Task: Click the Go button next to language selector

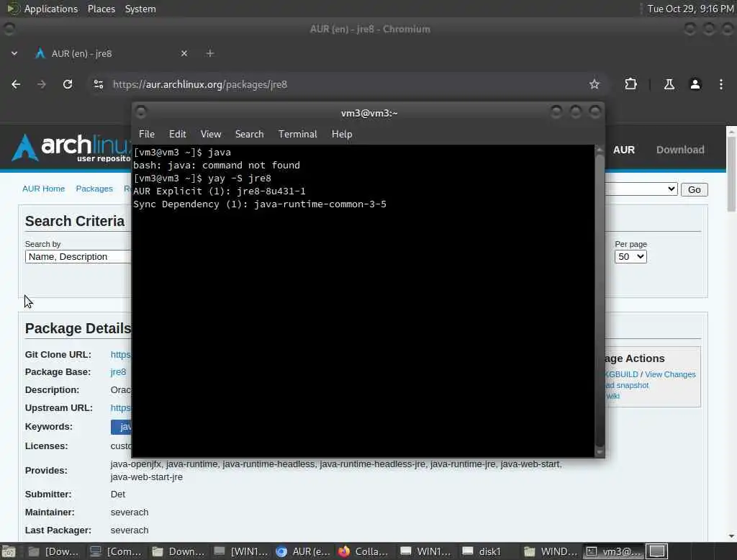Action: click(695, 189)
